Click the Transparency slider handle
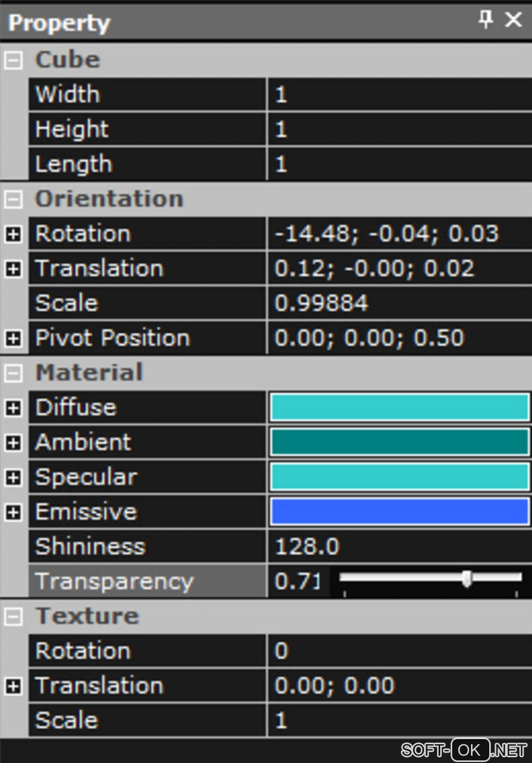Image resolution: width=532 pixels, height=763 pixels. coord(467,578)
